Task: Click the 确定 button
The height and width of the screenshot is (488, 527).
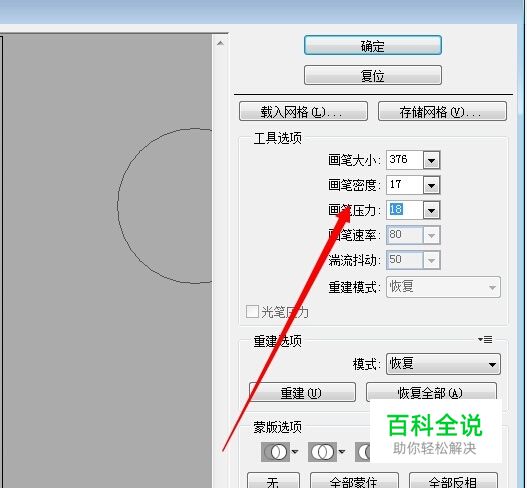Action: point(373,45)
